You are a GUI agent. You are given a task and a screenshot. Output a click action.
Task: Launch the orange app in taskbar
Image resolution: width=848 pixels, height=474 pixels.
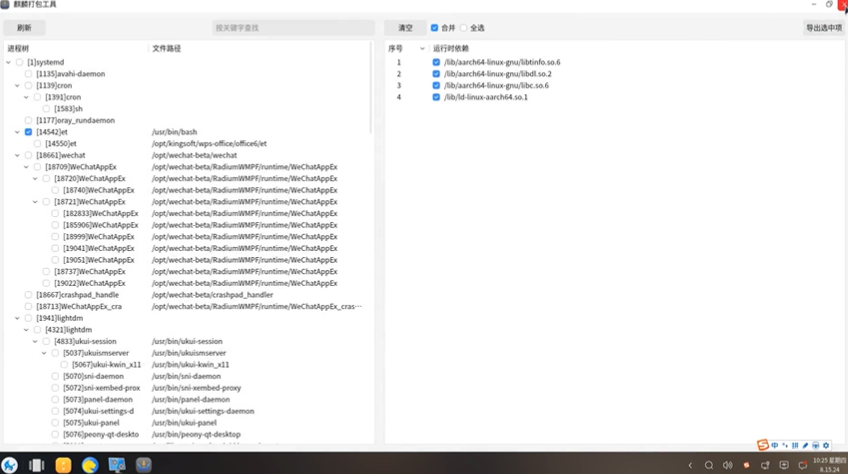(63, 465)
